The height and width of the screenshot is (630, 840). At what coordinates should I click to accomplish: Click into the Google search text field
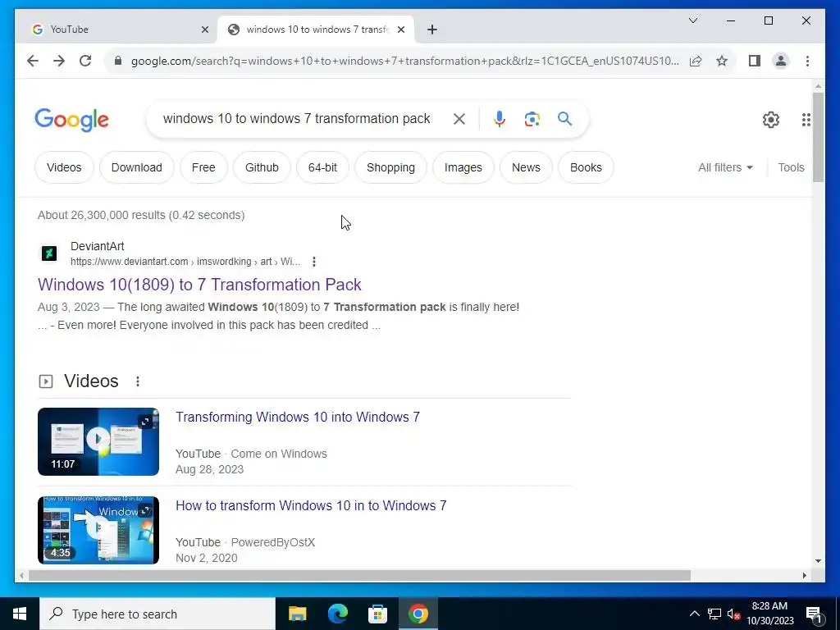pyautogui.click(x=296, y=119)
